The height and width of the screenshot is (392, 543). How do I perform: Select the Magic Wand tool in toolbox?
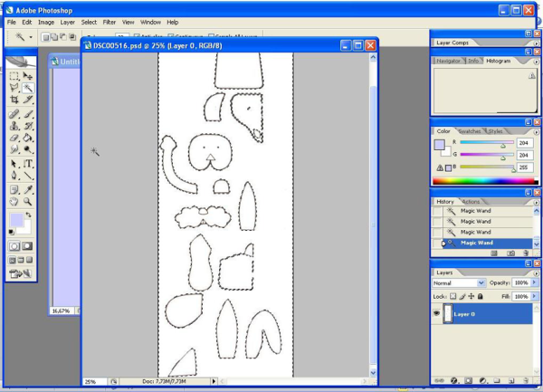click(x=28, y=88)
